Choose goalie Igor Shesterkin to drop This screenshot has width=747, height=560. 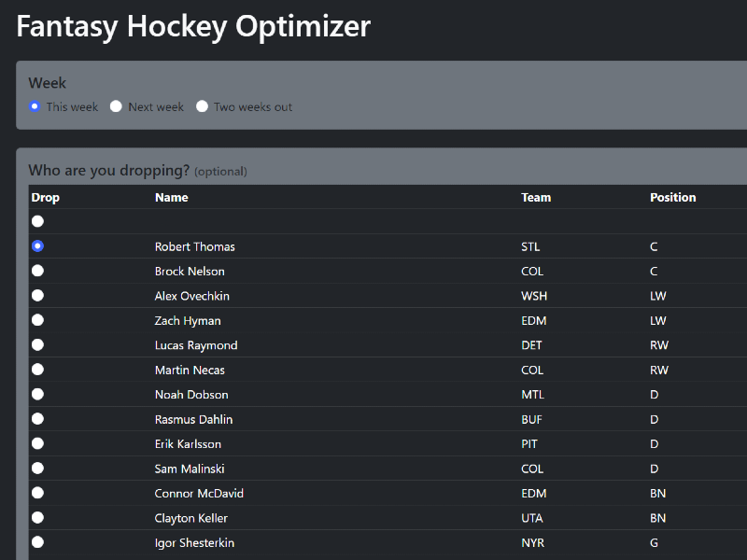click(37, 541)
